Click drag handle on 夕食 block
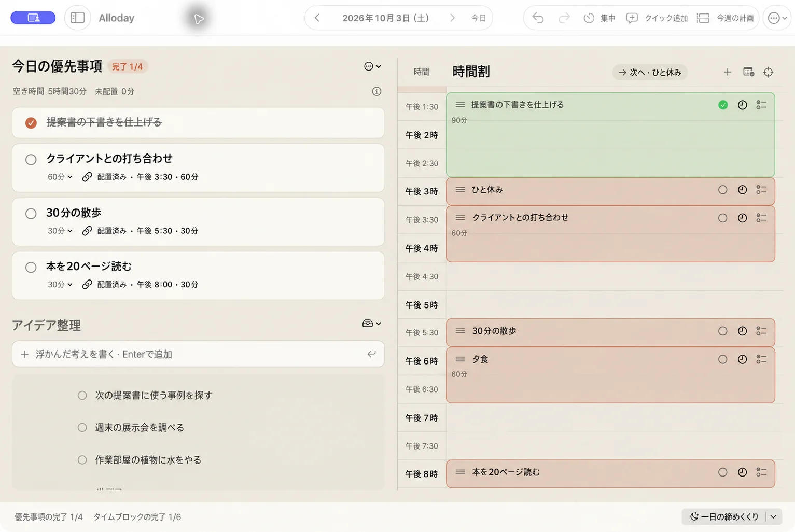795x532 pixels. coord(460,359)
